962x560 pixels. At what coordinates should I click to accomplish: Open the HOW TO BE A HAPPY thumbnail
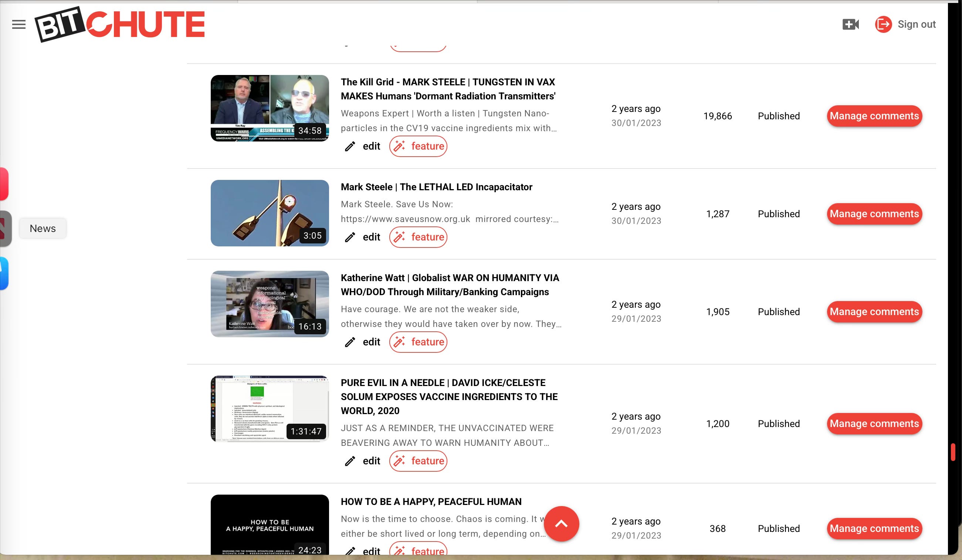coord(270,525)
